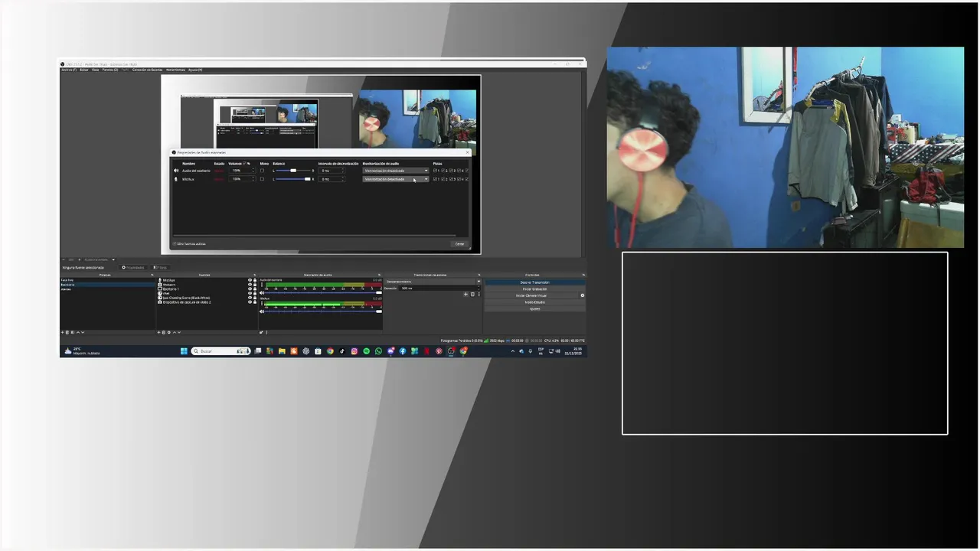Open virtual camera settings gear icon
The height and width of the screenshot is (551, 980).
click(x=583, y=295)
